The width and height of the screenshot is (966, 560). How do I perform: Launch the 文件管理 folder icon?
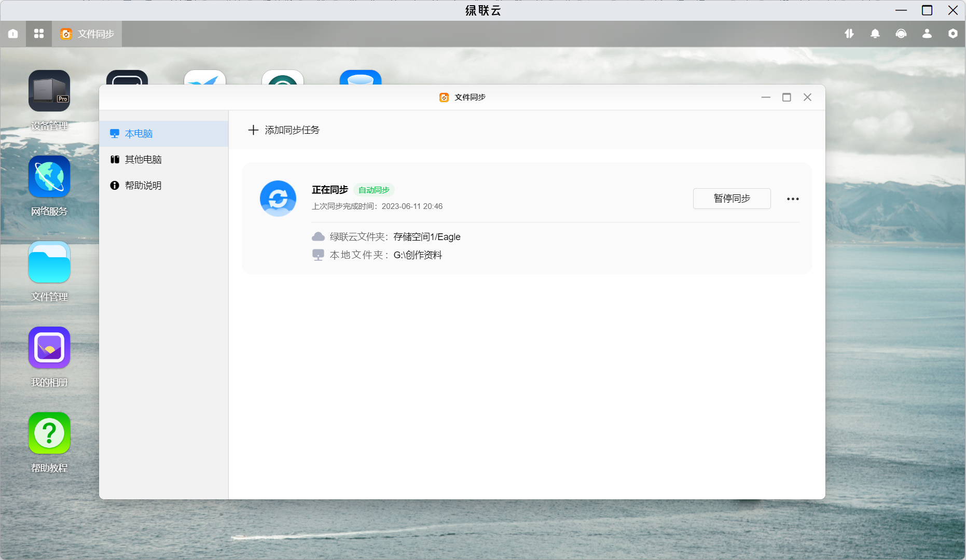[x=49, y=262]
